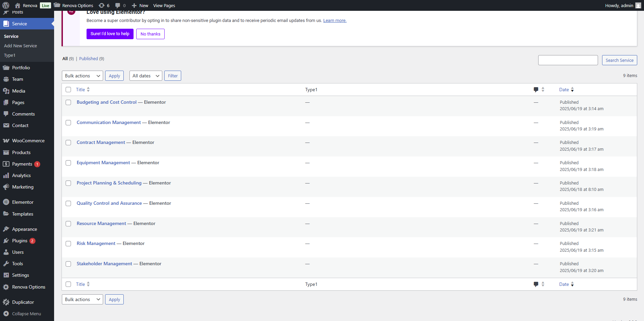Click the No thanks button
Viewport: 644px width, 321px height.
point(150,34)
